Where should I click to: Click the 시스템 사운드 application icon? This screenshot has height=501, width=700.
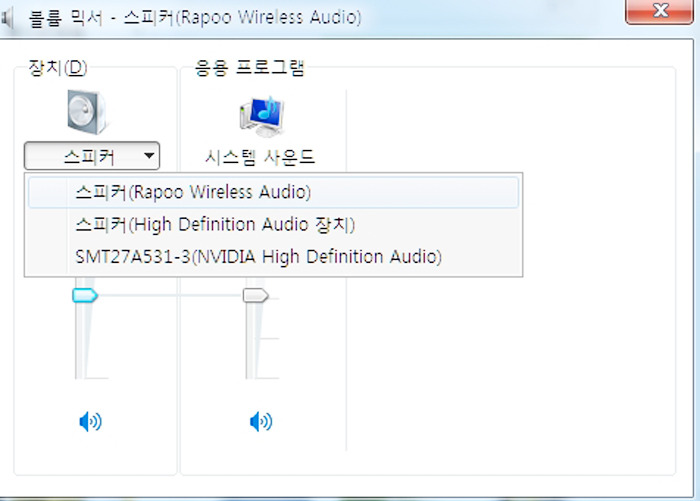click(x=262, y=116)
